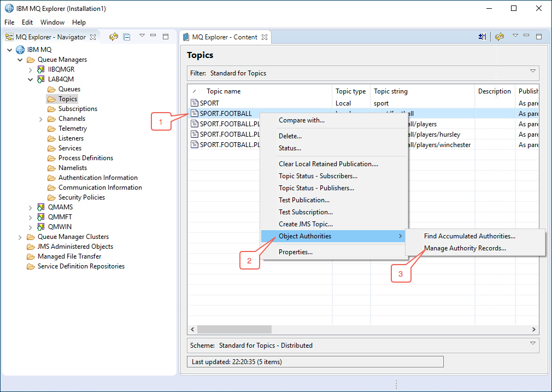
Task: Select the Services folder
Action: pos(70,148)
